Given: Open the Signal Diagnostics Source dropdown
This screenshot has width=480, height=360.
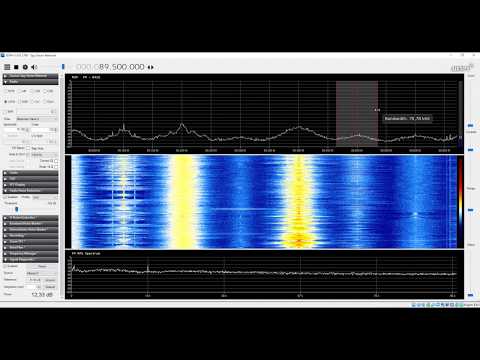Looking at the screenshot, I should pos(42,273).
